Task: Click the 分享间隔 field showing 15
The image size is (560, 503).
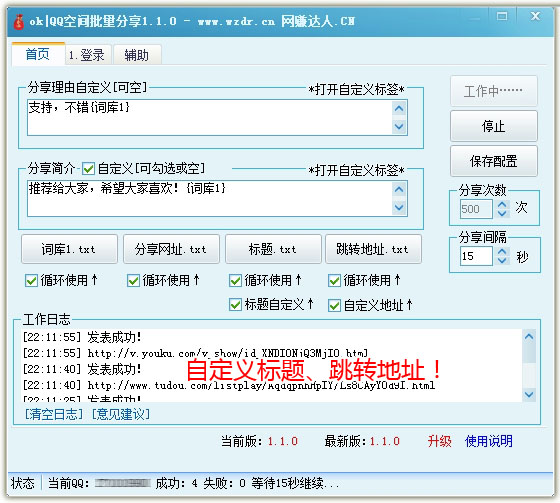Action: tap(476, 256)
